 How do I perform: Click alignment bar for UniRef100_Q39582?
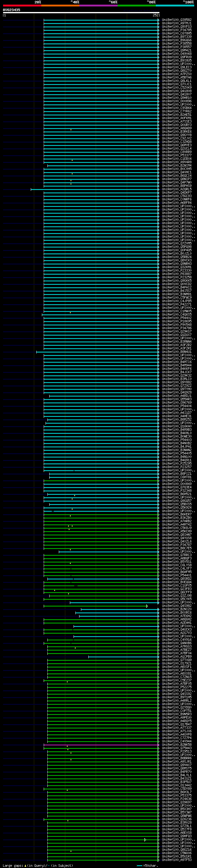(101, 20)
